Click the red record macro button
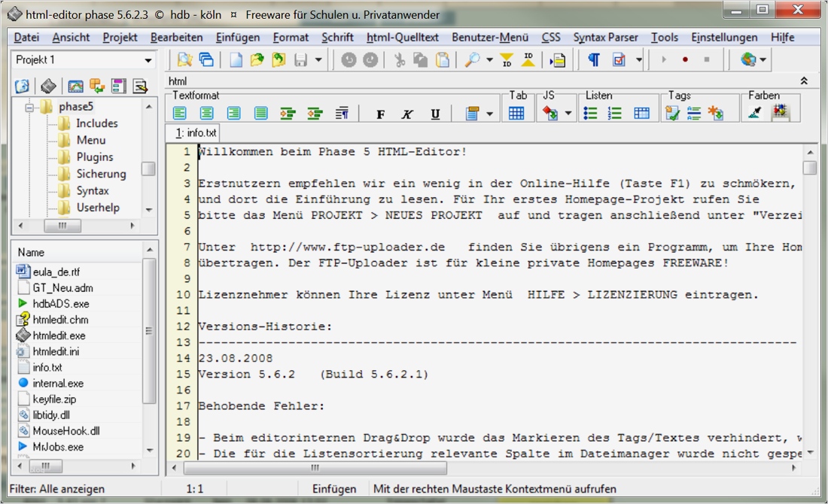Screen dimensions: 828x504 coord(685,59)
